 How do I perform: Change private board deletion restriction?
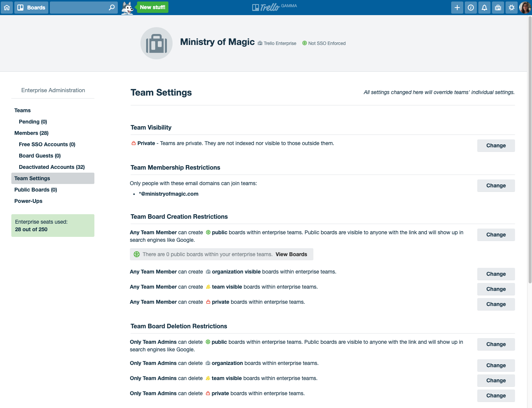[x=496, y=396]
